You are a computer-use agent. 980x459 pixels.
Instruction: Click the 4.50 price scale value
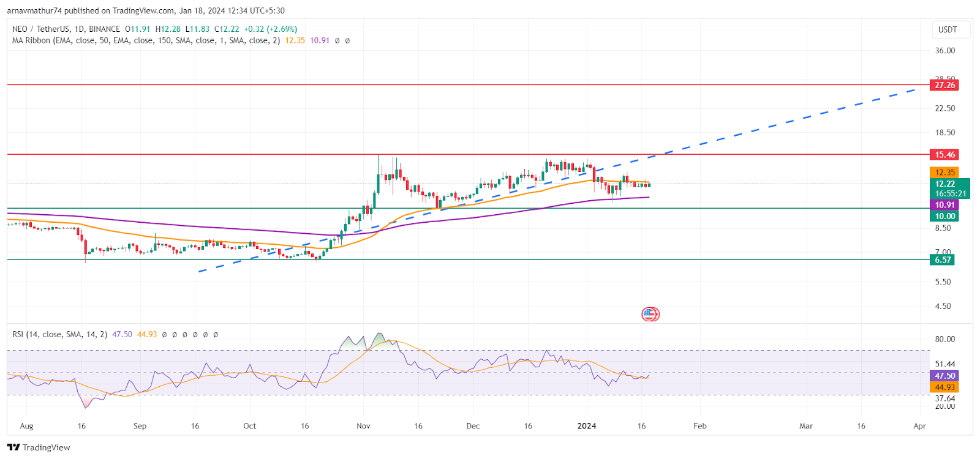(x=943, y=307)
